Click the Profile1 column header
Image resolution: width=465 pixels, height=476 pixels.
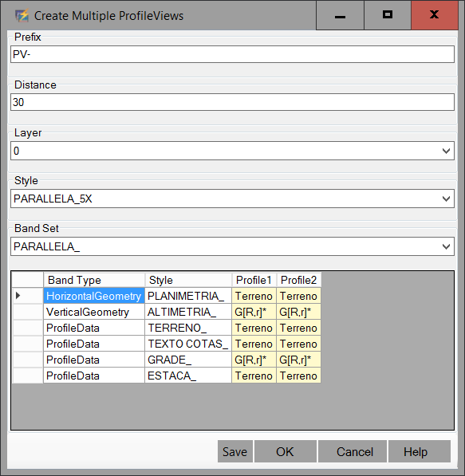tap(254, 280)
